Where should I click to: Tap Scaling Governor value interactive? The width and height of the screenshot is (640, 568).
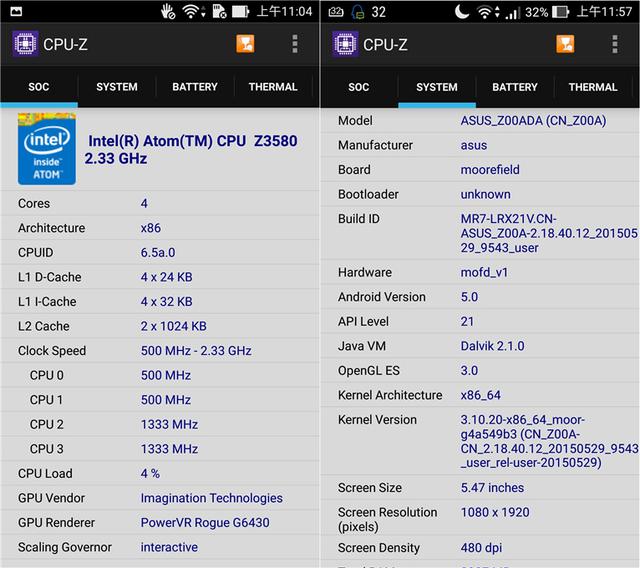(169, 547)
